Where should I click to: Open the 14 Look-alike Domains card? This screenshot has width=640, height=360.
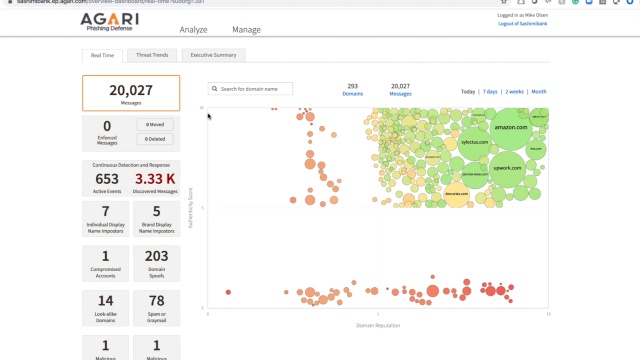(x=105, y=308)
